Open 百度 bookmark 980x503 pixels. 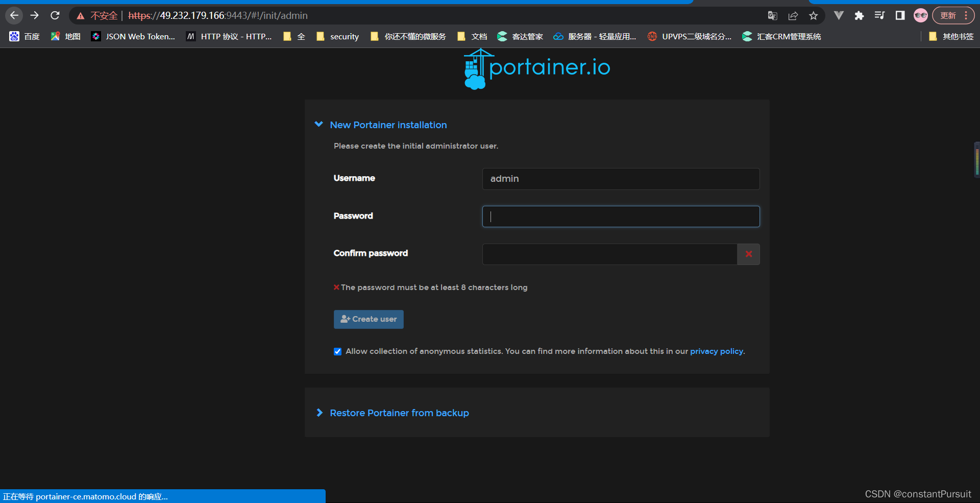point(24,36)
